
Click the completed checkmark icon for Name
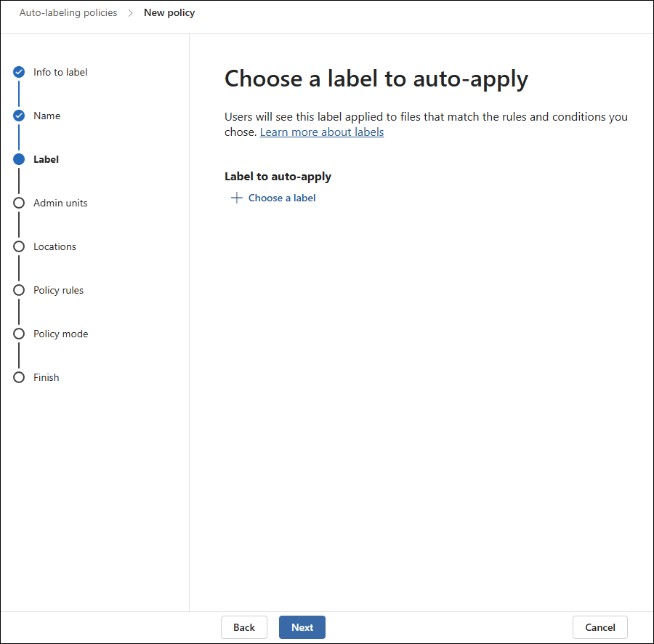(x=19, y=116)
